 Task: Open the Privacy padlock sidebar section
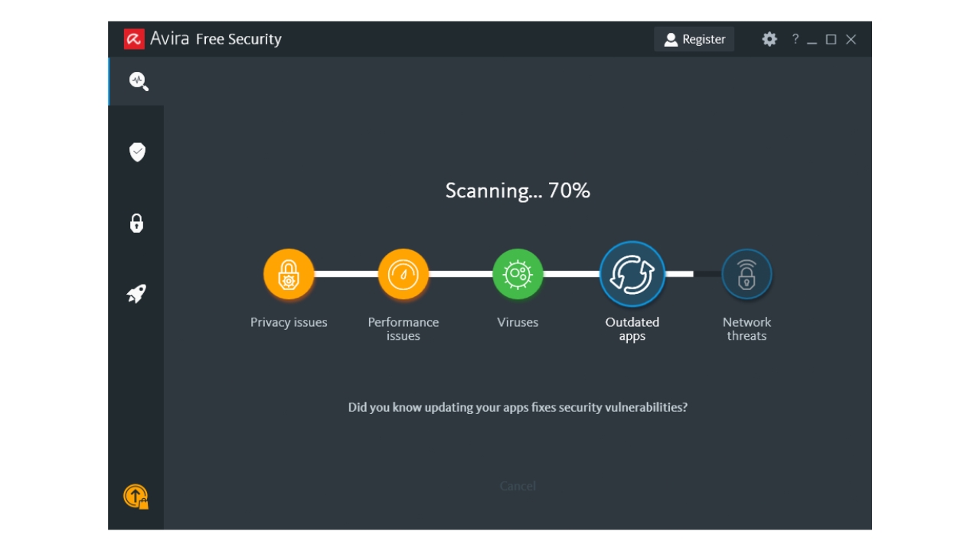pos(136,223)
